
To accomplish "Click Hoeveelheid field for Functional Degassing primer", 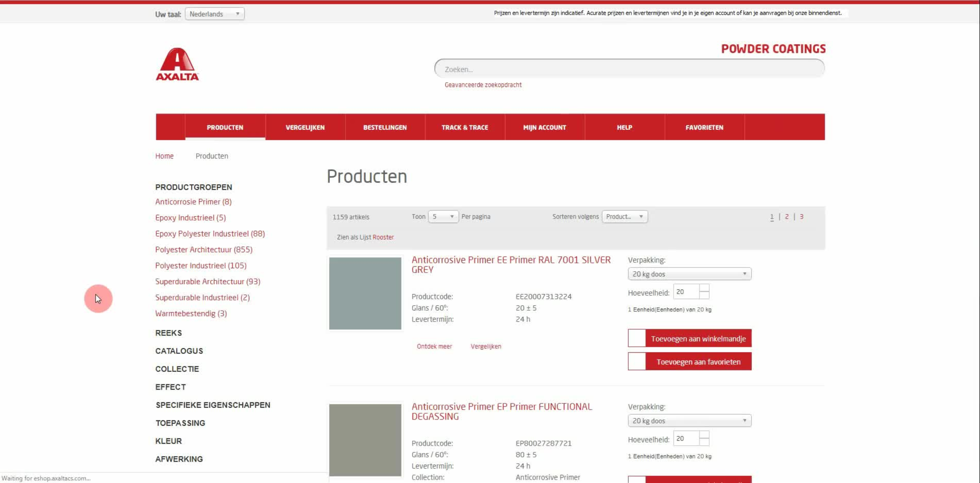I will tap(686, 439).
